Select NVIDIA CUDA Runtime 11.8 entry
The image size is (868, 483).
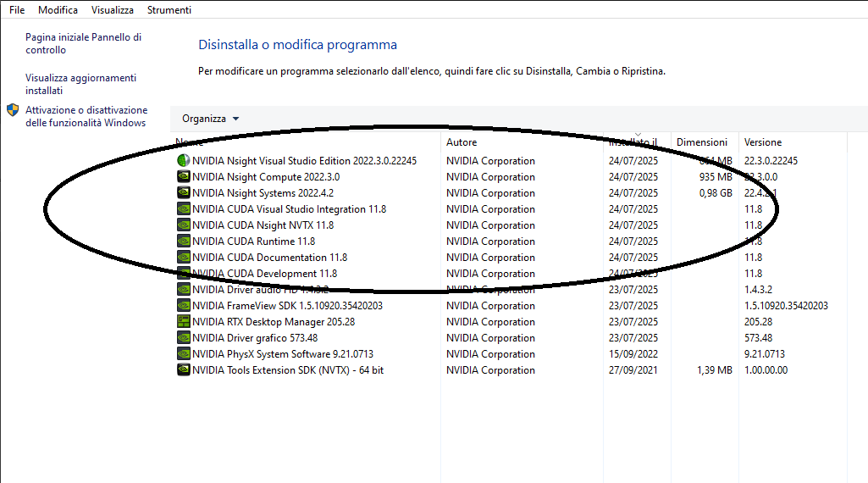coord(253,241)
